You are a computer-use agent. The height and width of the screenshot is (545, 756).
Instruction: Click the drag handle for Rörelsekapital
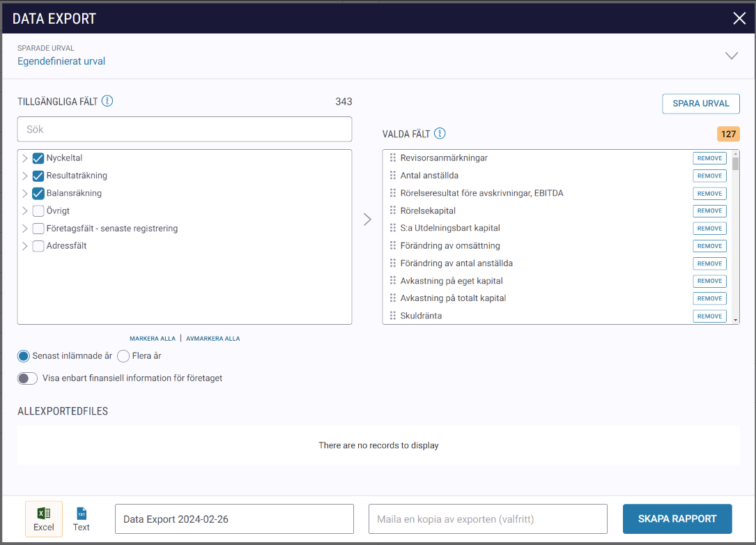(x=393, y=210)
